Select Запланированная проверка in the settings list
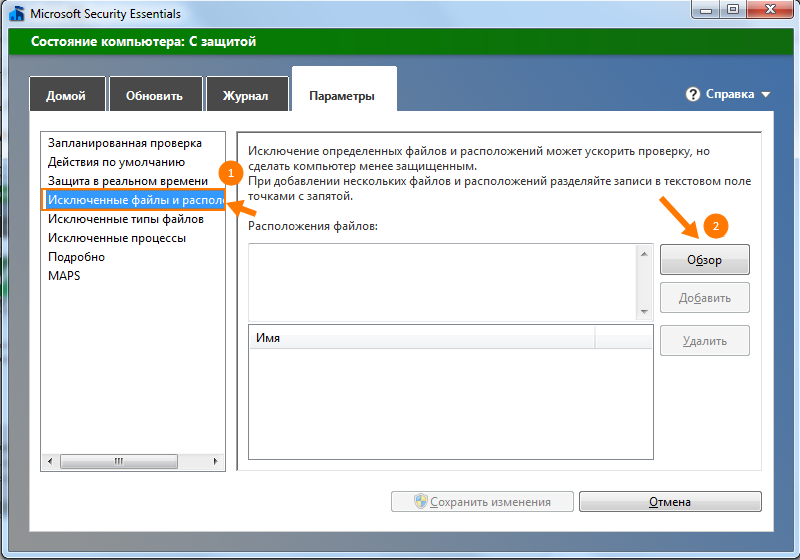The image size is (800, 560). pyautogui.click(x=125, y=143)
